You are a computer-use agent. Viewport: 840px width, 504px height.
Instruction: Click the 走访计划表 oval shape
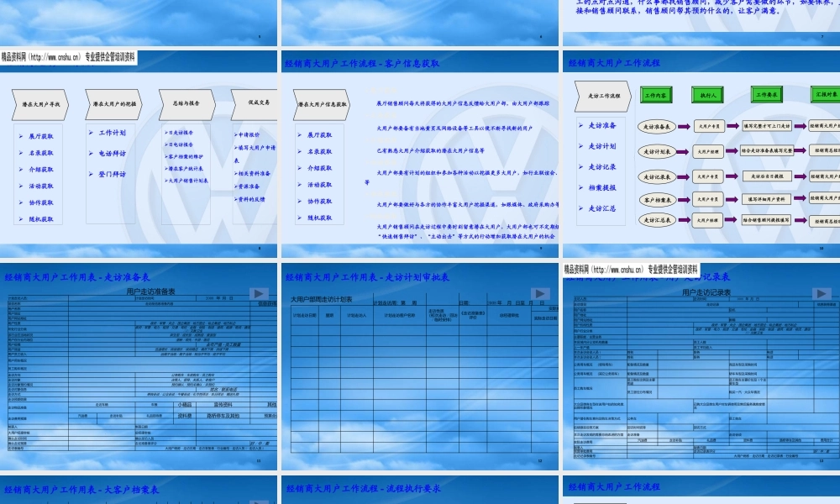click(x=657, y=151)
